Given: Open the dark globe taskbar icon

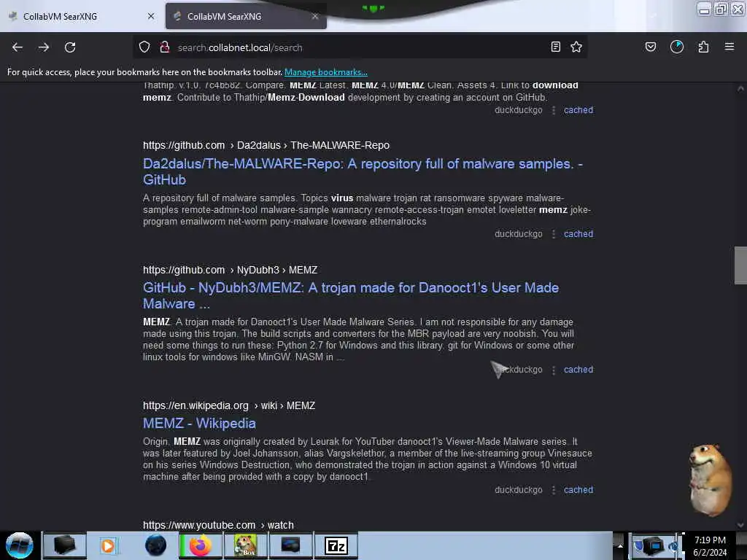Looking at the screenshot, I should [x=156, y=545].
